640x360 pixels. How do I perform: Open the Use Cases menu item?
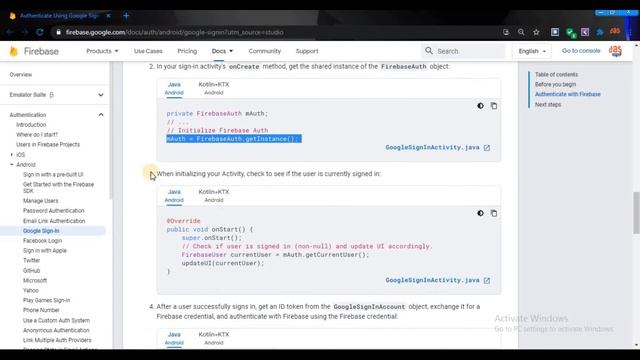[148, 51]
